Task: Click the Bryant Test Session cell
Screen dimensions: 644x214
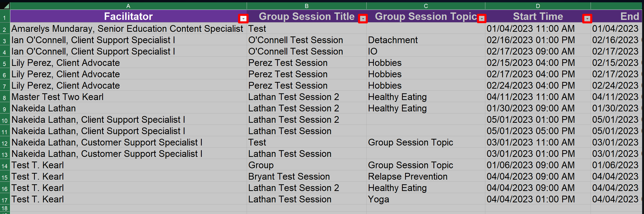Action: pyautogui.click(x=289, y=177)
